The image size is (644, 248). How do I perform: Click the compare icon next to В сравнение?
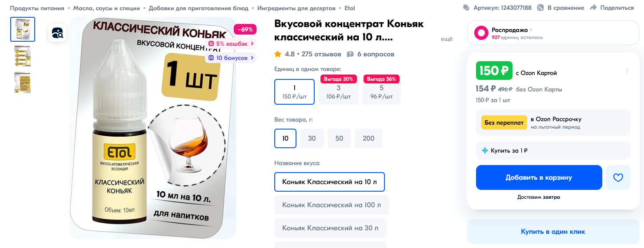pyautogui.click(x=540, y=8)
